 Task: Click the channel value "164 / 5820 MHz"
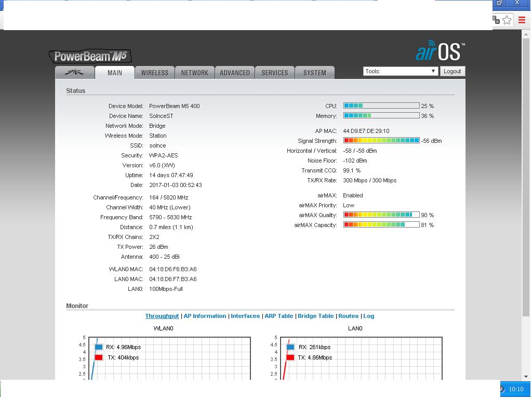tap(169, 197)
